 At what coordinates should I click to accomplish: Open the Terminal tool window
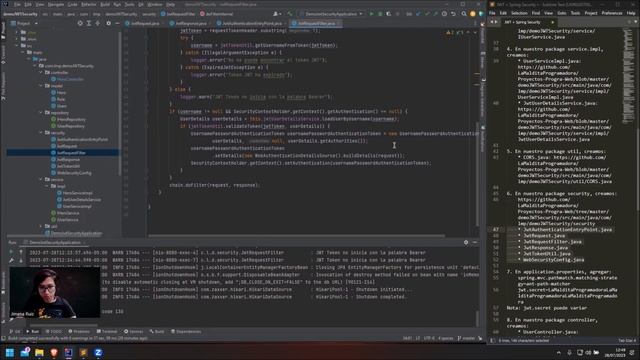click(x=107, y=331)
